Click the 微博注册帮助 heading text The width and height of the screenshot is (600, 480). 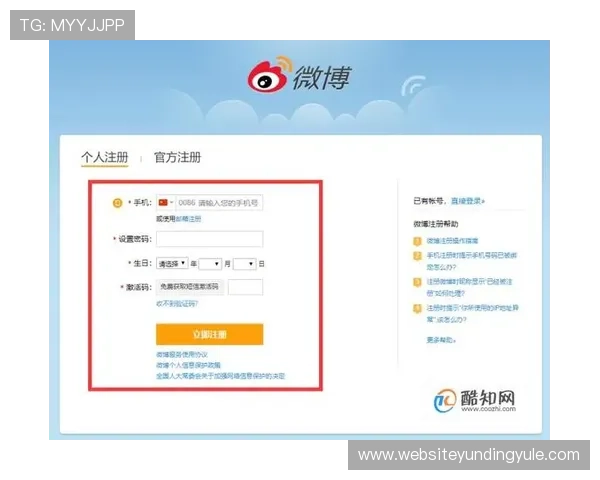435,224
